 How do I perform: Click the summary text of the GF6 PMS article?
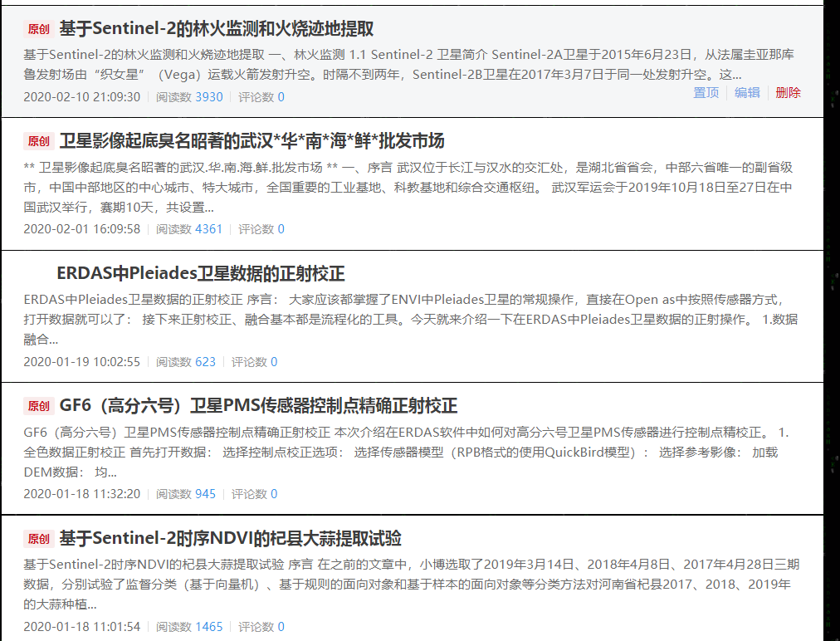coord(407,452)
